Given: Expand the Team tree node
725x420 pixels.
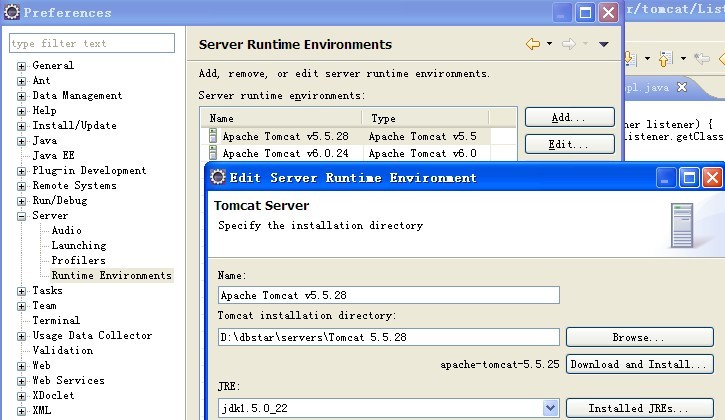Looking at the screenshot, I should point(21,306).
